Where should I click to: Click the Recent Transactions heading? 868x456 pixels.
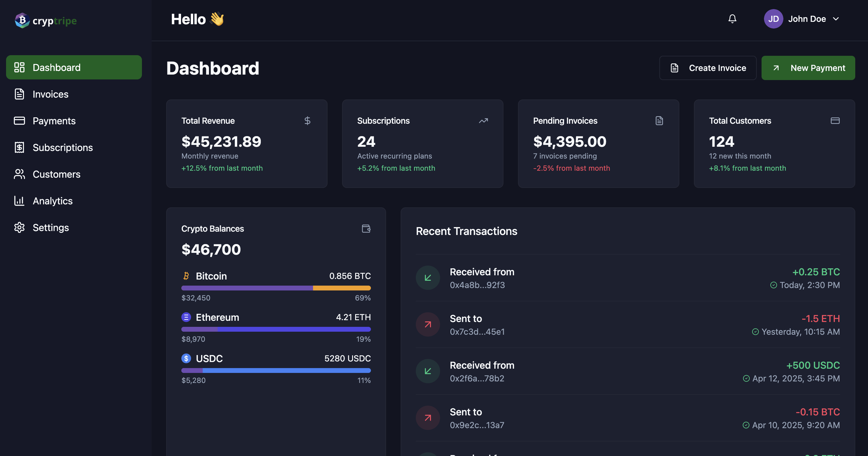tap(466, 231)
